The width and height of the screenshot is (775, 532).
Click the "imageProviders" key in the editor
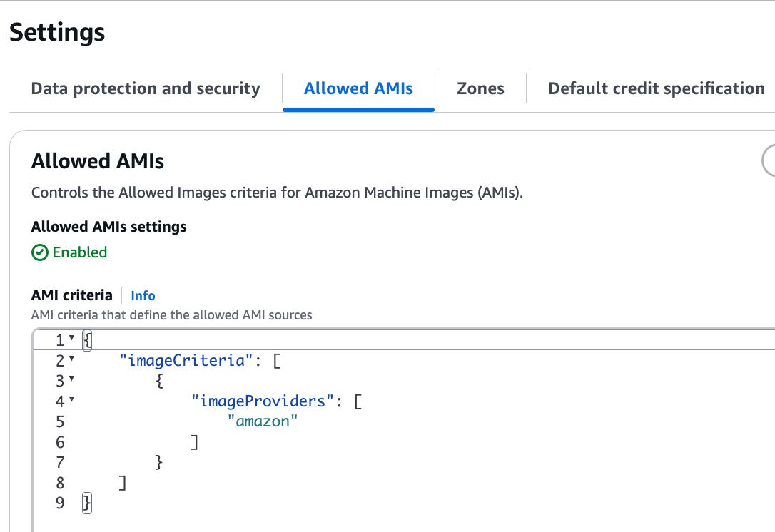coord(263,401)
